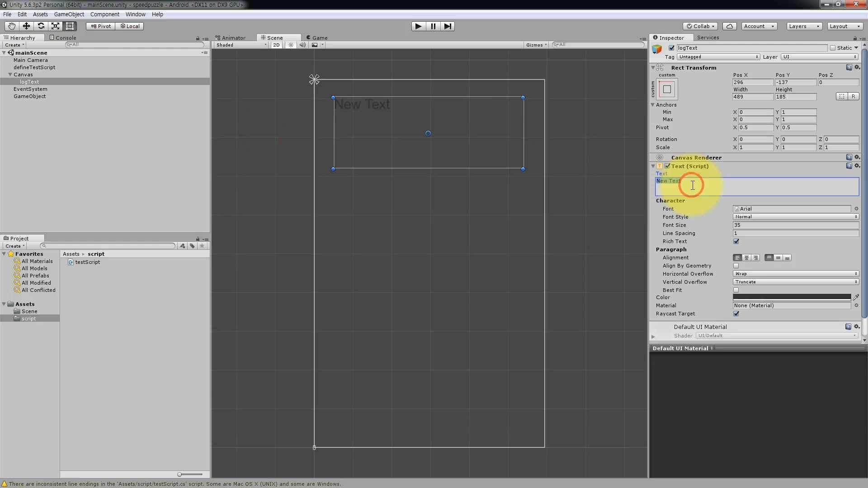Open the Component menu
The height and width of the screenshot is (488, 868).
[x=104, y=14]
